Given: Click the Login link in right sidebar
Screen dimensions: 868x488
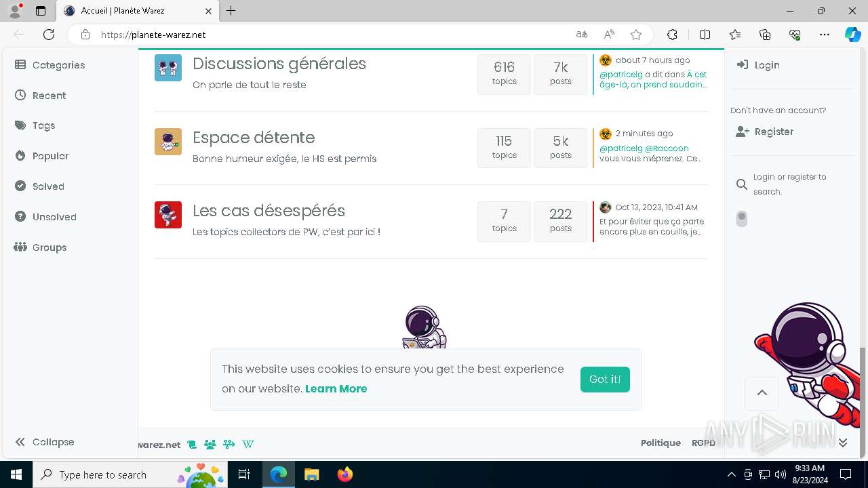Looking at the screenshot, I should pos(758,65).
